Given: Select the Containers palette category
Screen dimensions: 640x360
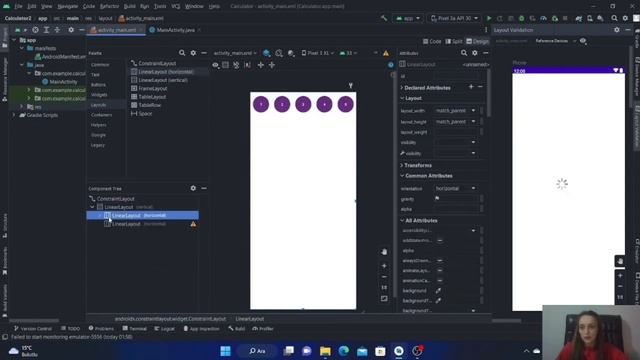Looking at the screenshot, I should [x=102, y=115].
